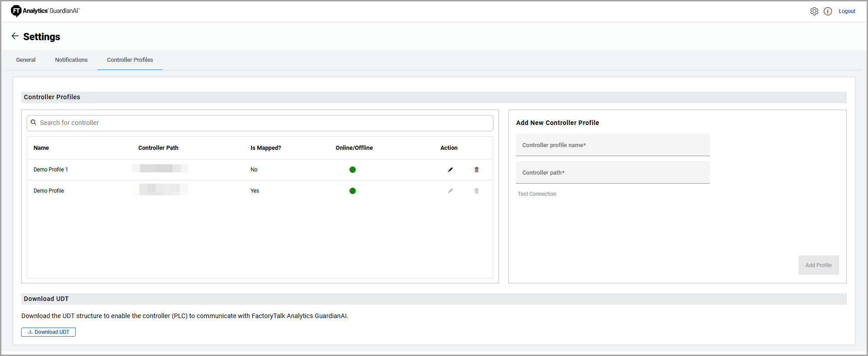
Task: Click the Test Connection button
Action: tap(537, 194)
